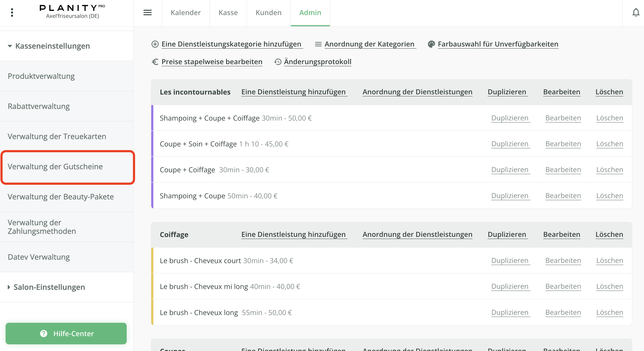Delete the Les incontournables category
This screenshot has width=644, height=351.
click(x=609, y=92)
